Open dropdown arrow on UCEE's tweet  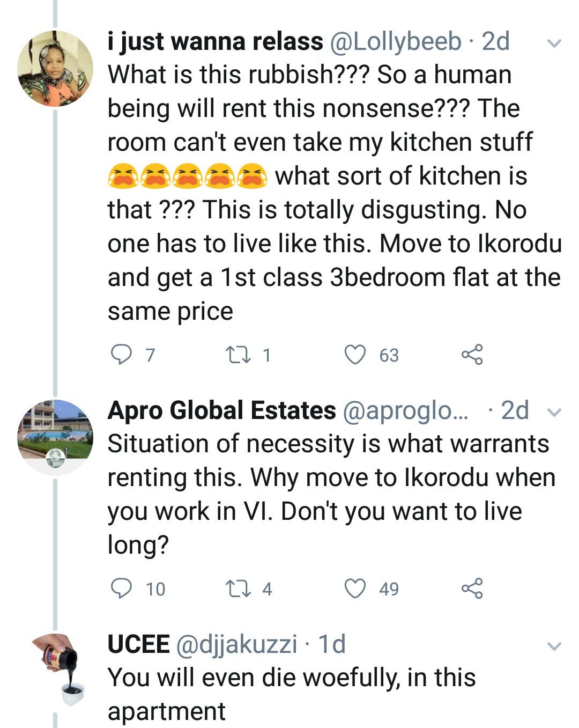(x=554, y=646)
